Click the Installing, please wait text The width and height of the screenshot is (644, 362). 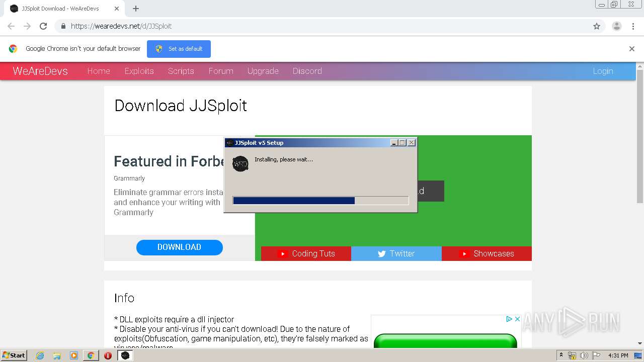(284, 159)
